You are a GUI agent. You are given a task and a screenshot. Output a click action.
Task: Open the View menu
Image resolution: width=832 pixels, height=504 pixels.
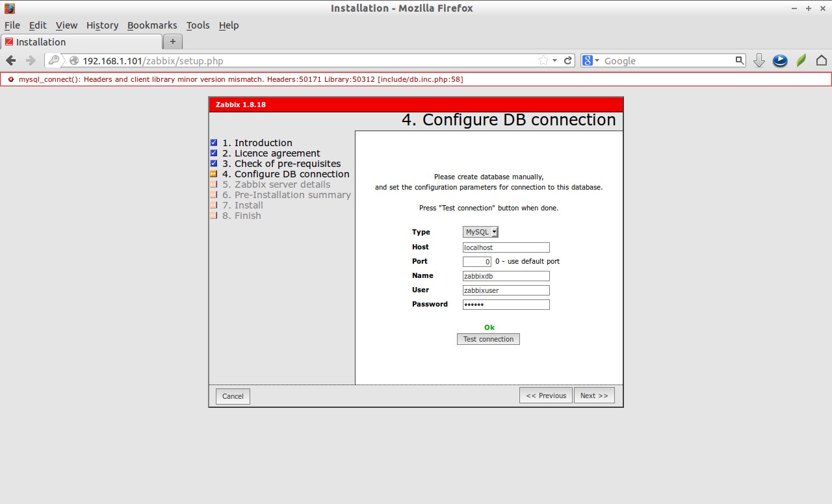[66, 25]
